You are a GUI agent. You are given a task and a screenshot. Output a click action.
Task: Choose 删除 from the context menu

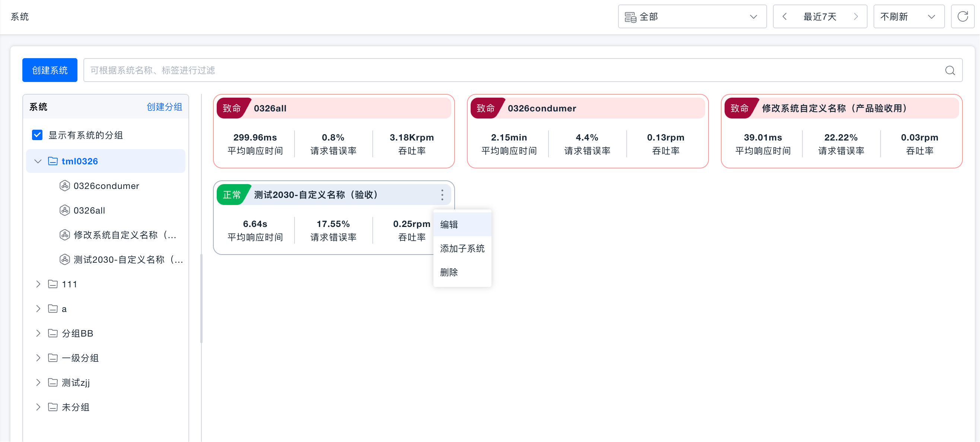(x=462, y=272)
